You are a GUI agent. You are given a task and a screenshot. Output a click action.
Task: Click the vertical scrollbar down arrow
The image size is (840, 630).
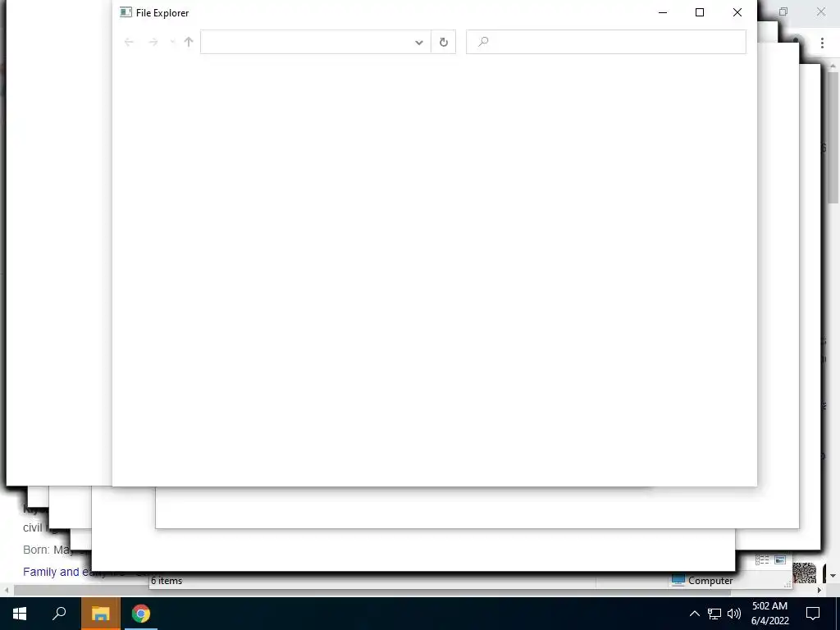pos(833,576)
